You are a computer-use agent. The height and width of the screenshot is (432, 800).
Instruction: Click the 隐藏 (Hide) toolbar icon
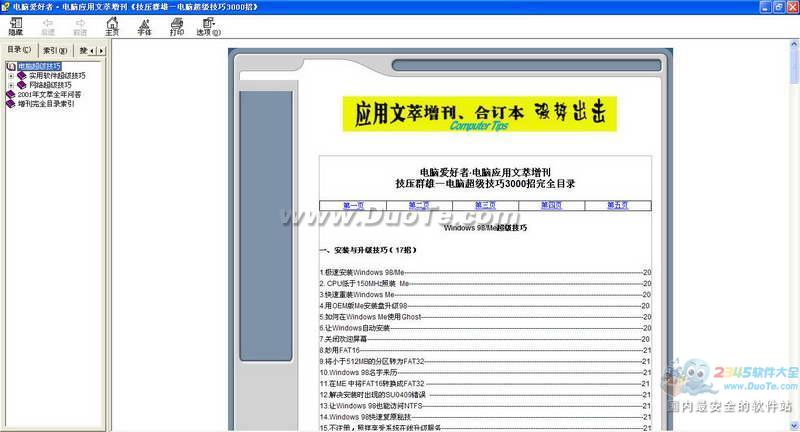[16, 27]
